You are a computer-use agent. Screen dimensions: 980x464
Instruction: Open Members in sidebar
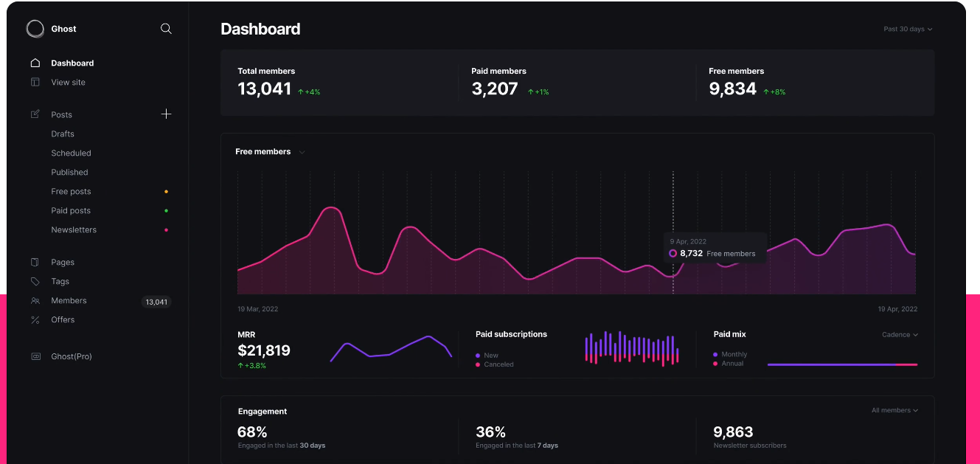click(69, 300)
